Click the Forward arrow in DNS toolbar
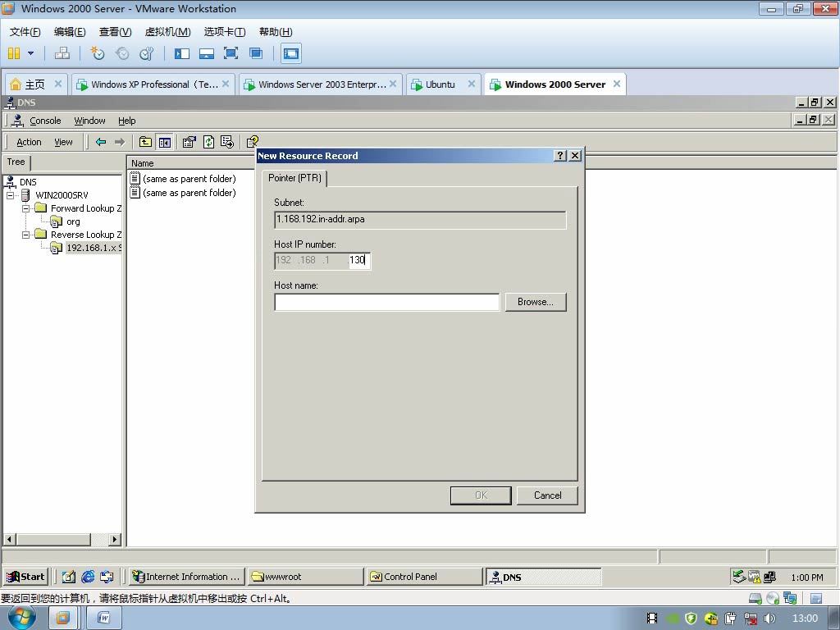840x630 pixels. tap(120, 142)
